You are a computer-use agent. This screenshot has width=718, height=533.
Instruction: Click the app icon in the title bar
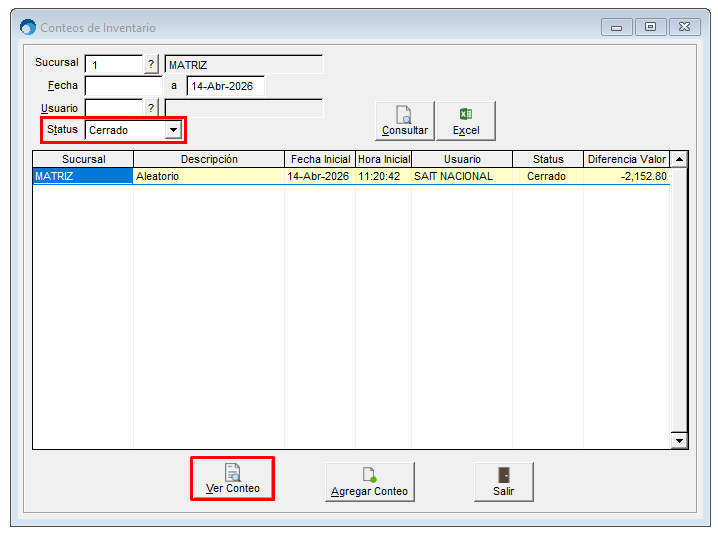pyautogui.click(x=28, y=27)
